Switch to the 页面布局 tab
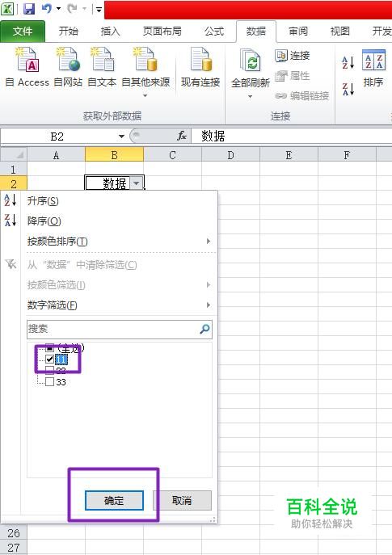Viewport: 392px width, 555px height. 162,32
